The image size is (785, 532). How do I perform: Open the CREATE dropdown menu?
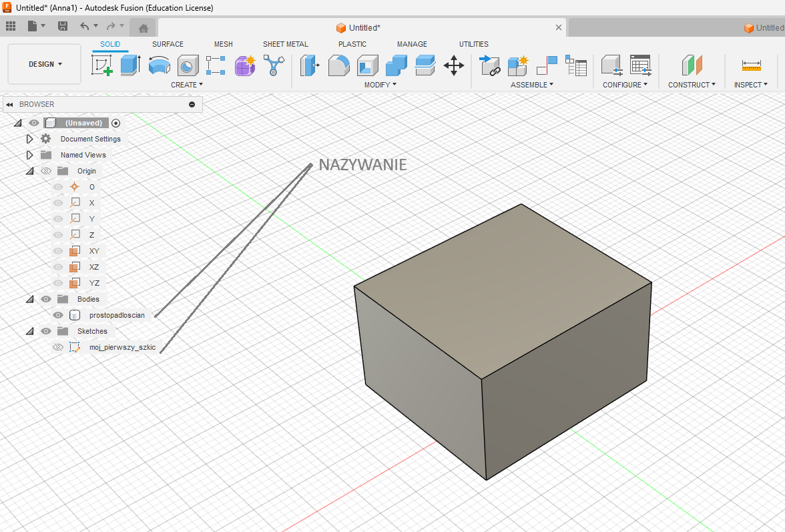[187, 85]
